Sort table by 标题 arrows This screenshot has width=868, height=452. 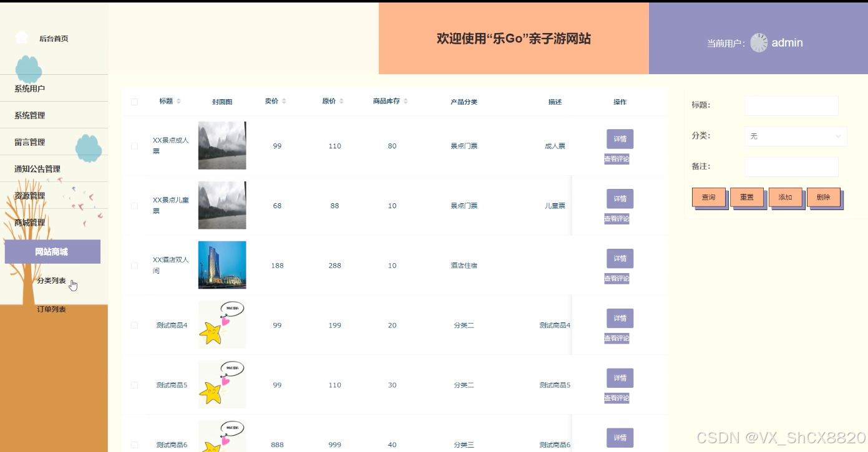point(178,101)
